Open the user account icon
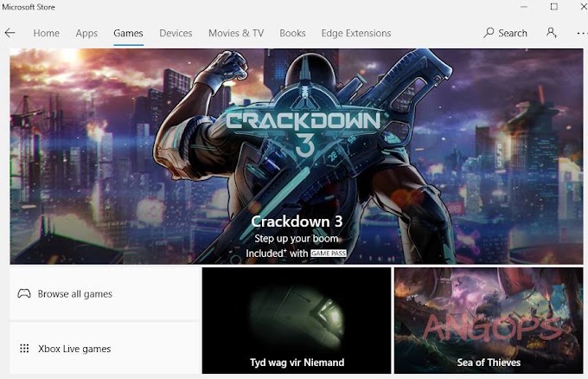588x379 pixels. (552, 33)
